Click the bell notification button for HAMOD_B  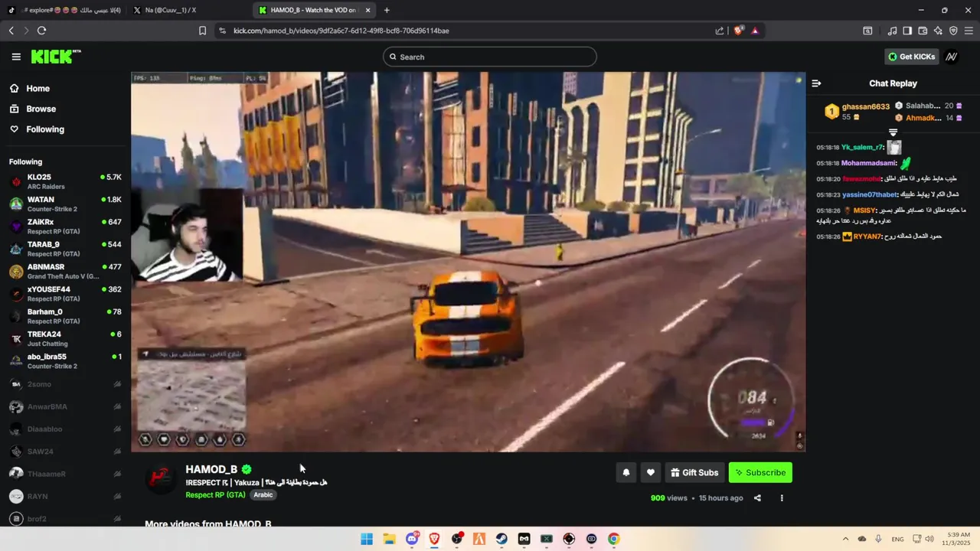click(x=626, y=472)
